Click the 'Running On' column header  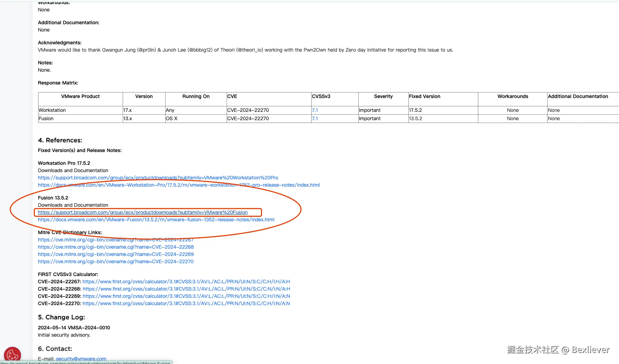196,96
